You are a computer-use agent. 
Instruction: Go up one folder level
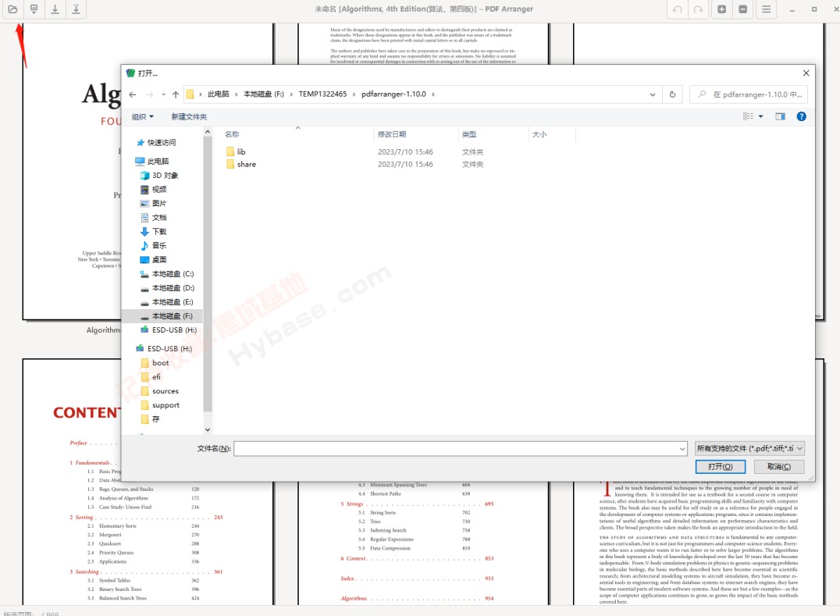point(176,94)
